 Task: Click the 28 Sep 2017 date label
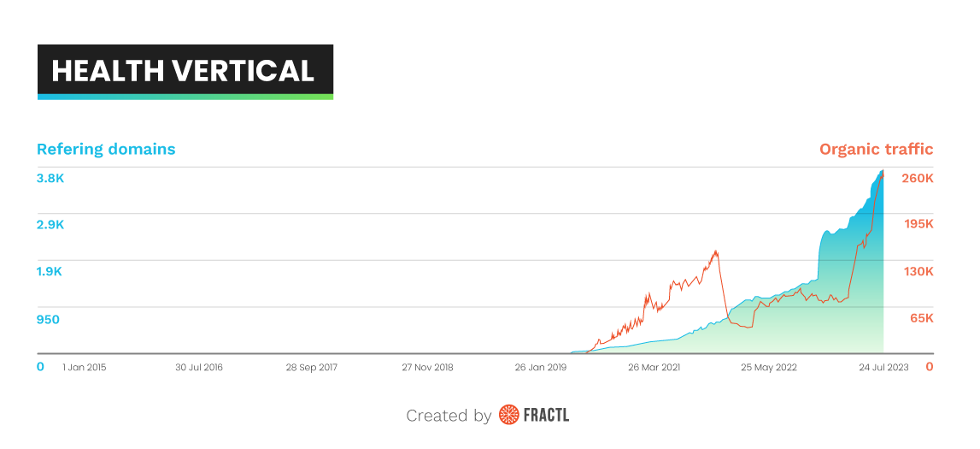[x=313, y=367]
